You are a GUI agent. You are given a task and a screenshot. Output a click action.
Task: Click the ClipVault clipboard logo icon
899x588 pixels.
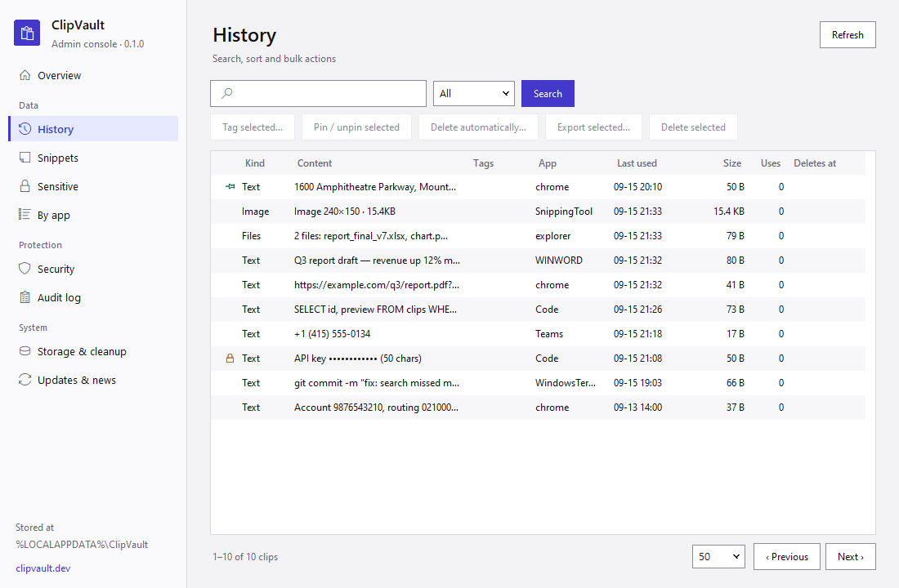coord(27,33)
